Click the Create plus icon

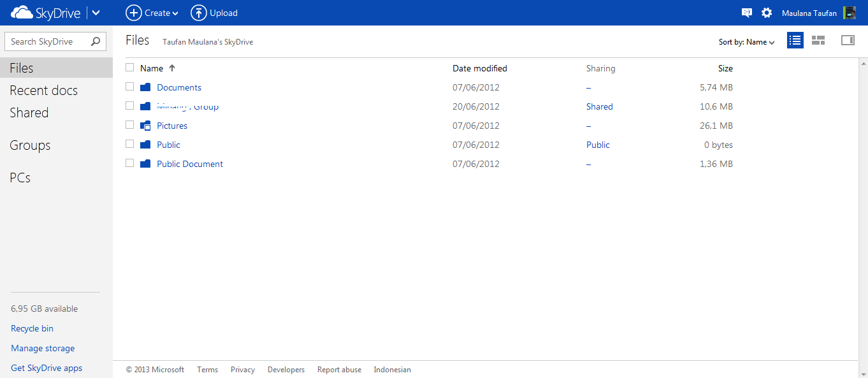click(133, 13)
